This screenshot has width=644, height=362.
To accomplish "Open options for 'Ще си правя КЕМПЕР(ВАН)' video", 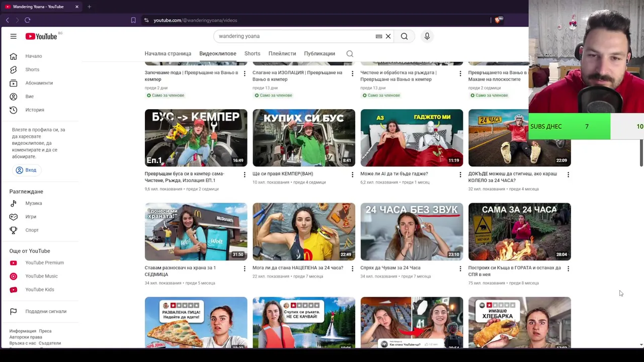I will (352, 174).
